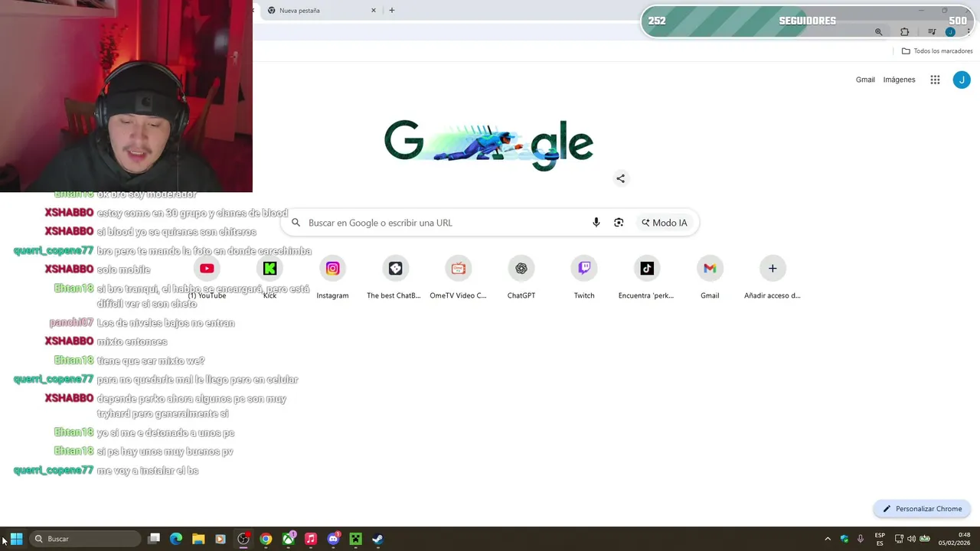Viewport: 980px width, 551px height.
Task: Open the volume speaker tray icon
Action: tap(911, 539)
